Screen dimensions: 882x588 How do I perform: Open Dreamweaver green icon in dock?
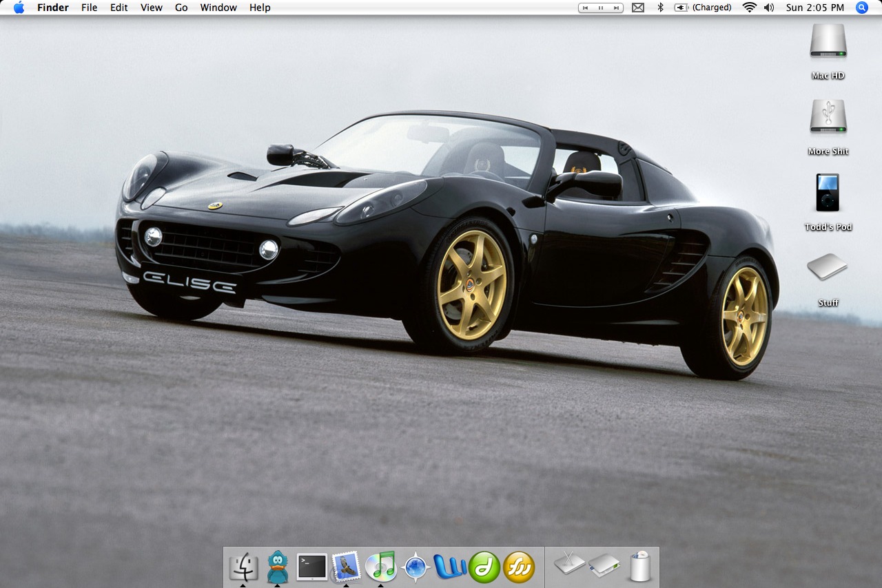coord(484,567)
